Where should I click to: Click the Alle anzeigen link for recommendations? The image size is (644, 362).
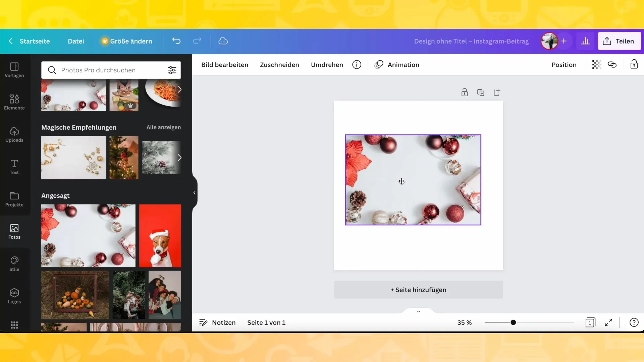tap(164, 127)
